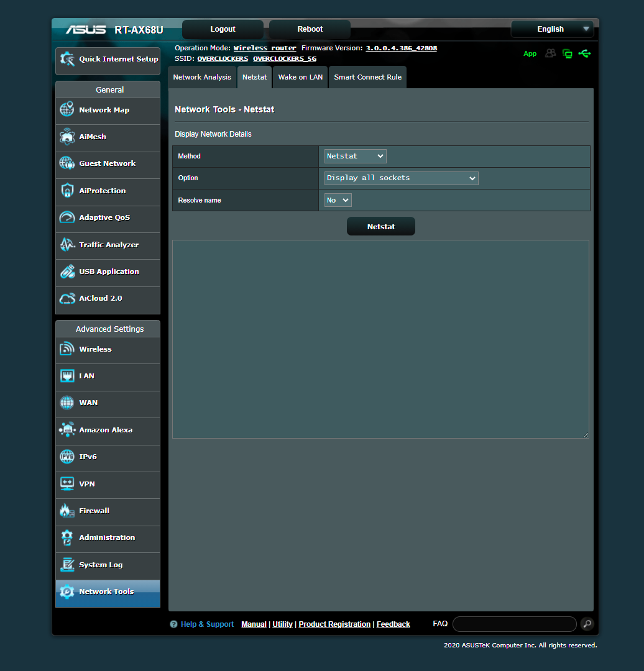Open the English language dropdown

click(x=553, y=29)
